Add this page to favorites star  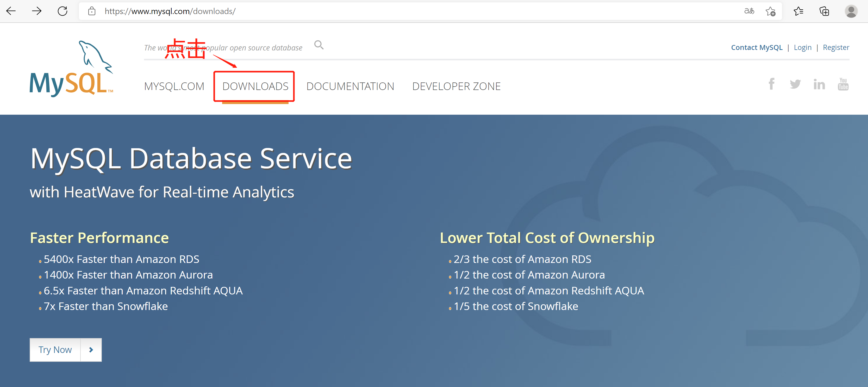tap(770, 11)
